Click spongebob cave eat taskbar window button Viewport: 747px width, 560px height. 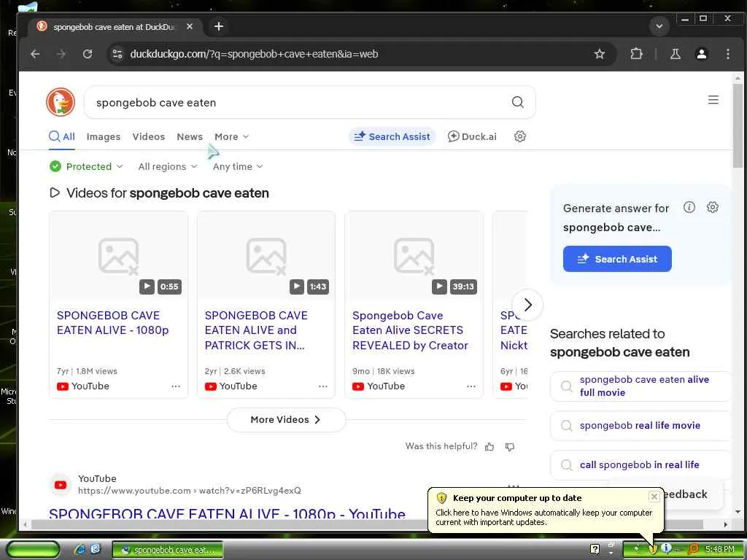168,550
